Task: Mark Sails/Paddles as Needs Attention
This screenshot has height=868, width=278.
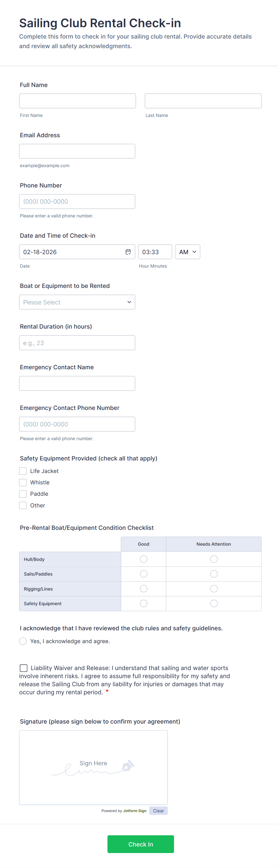Action: pos(214,574)
